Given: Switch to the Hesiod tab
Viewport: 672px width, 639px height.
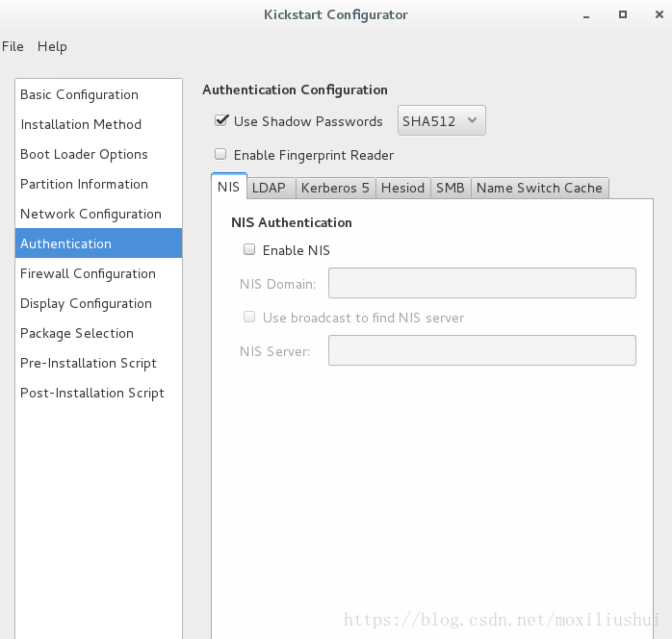Looking at the screenshot, I should click(x=402, y=188).
